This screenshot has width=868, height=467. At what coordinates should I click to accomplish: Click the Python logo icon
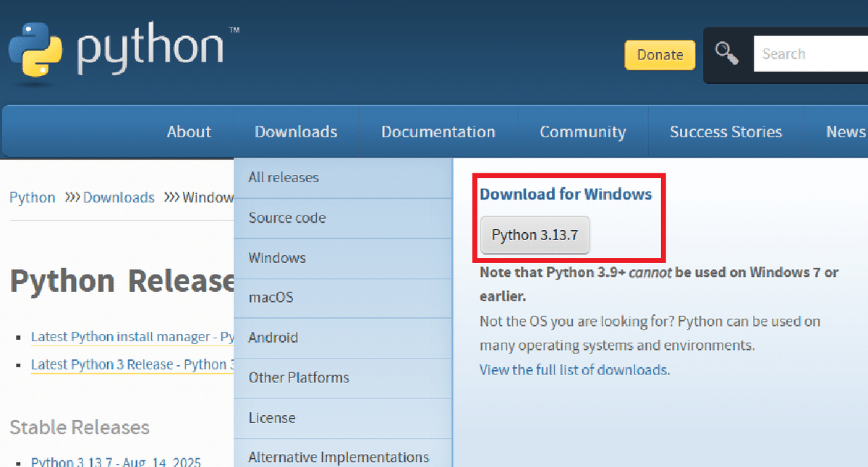(33, 49)
